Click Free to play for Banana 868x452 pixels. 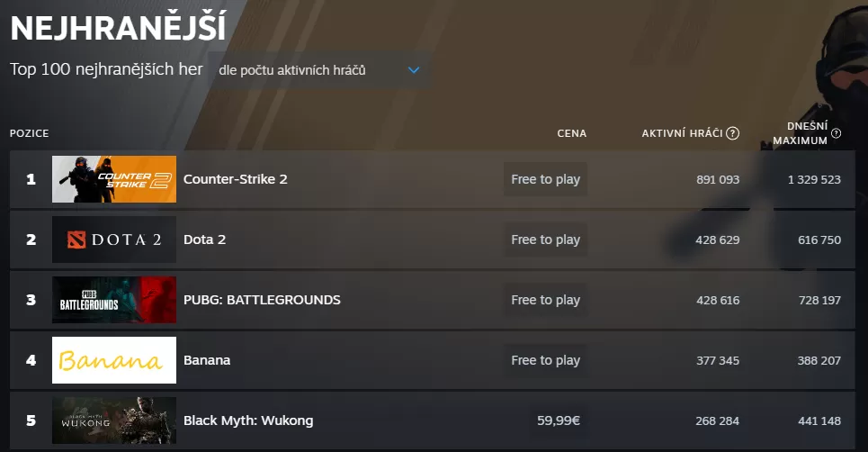point(545,360)
